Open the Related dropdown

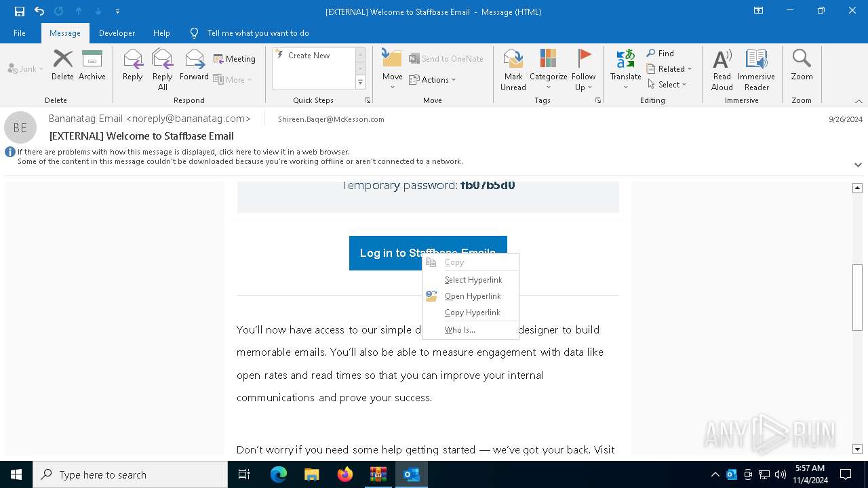click(x=669, y=69)
